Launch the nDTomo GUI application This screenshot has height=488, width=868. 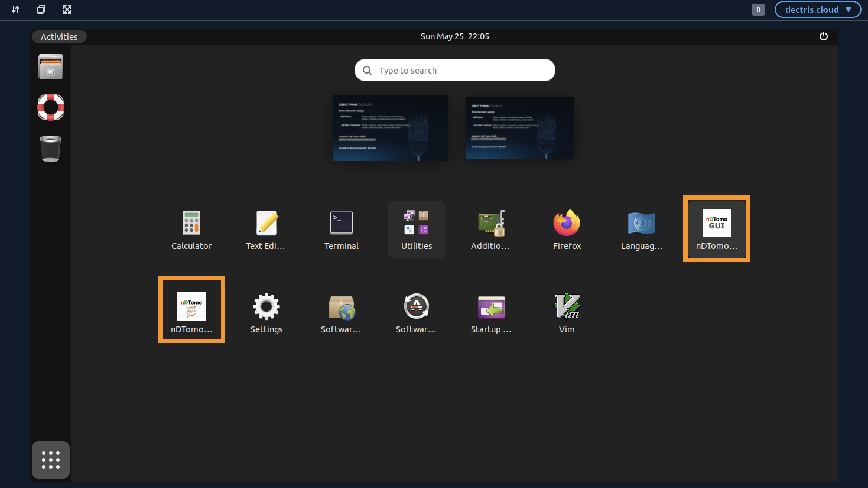click(x=716, y=223)
